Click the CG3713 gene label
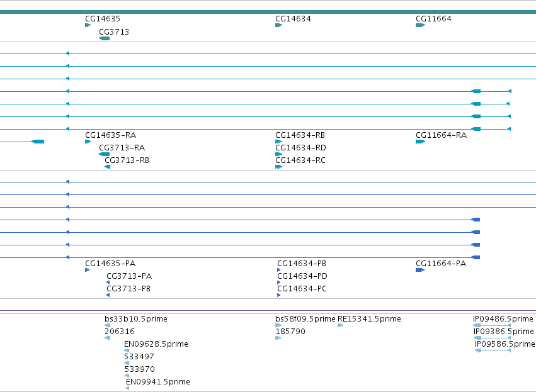Viewport: 536px width, 392px height. click(x=114, y=31)
